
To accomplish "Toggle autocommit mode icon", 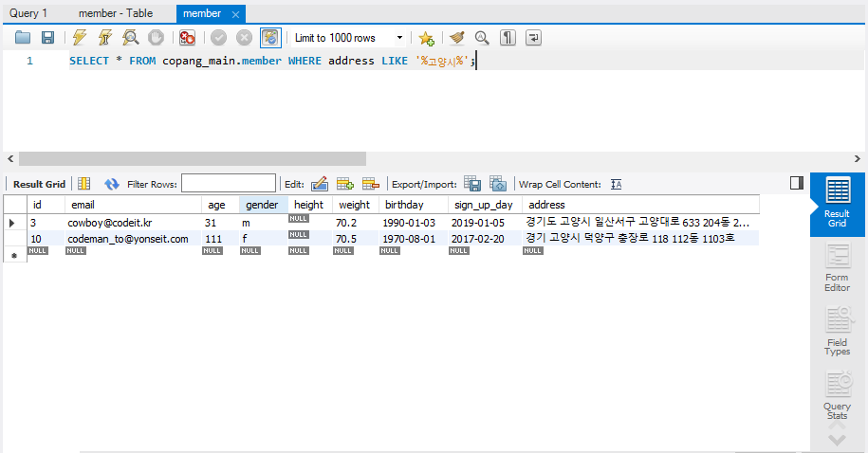I will pyautogui.click(x=270, y=38).
